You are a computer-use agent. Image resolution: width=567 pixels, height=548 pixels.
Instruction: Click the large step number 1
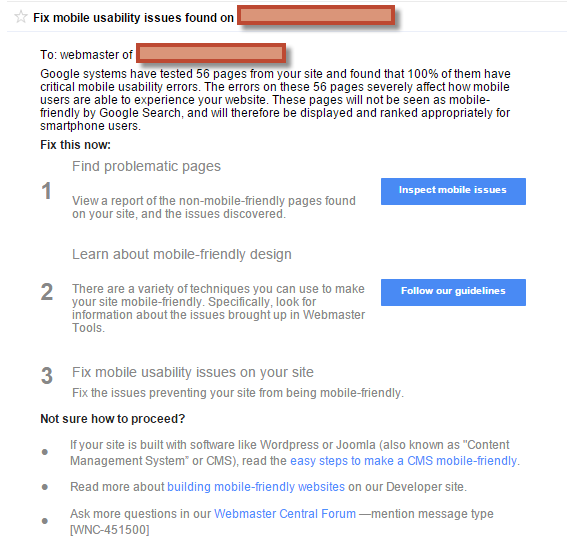click(46, 191)
